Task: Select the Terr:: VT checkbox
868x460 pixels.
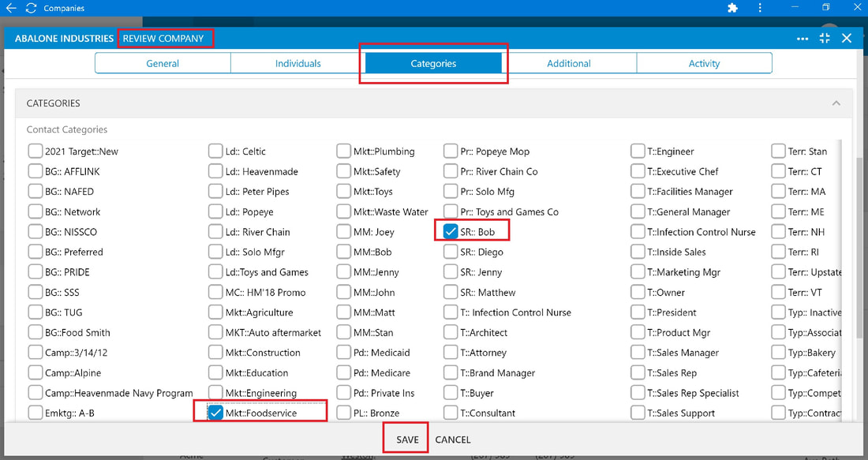Action: [x=778, y=292]
